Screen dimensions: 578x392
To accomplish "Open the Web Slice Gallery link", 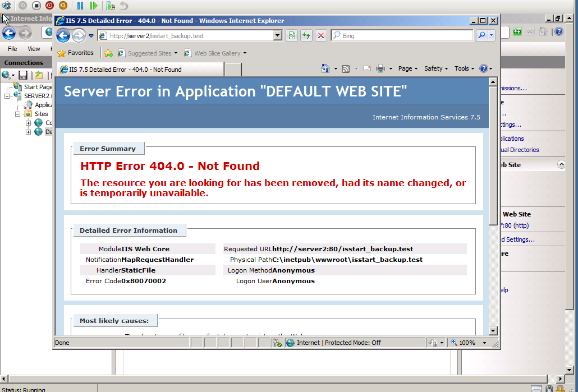I will (x=215, y=53).
